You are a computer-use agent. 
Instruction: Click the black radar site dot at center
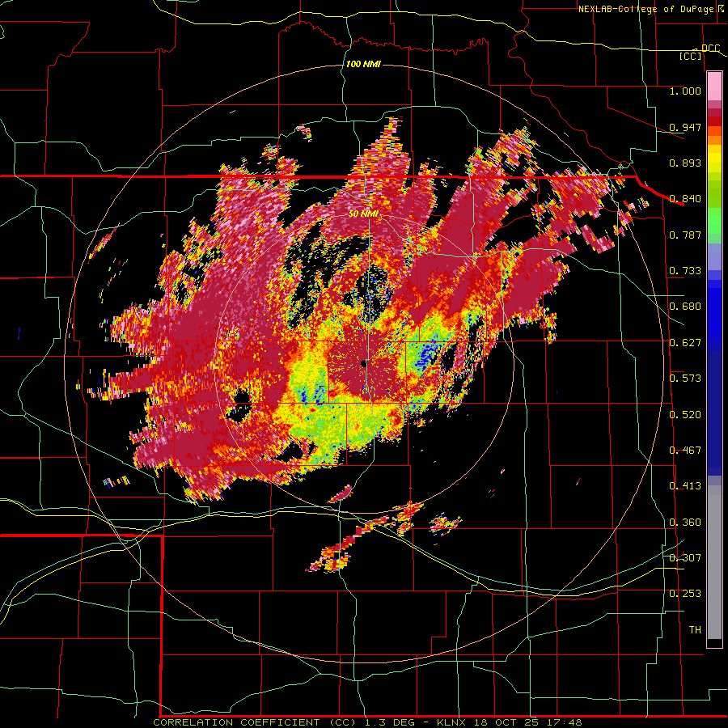[x=364, y=364]
